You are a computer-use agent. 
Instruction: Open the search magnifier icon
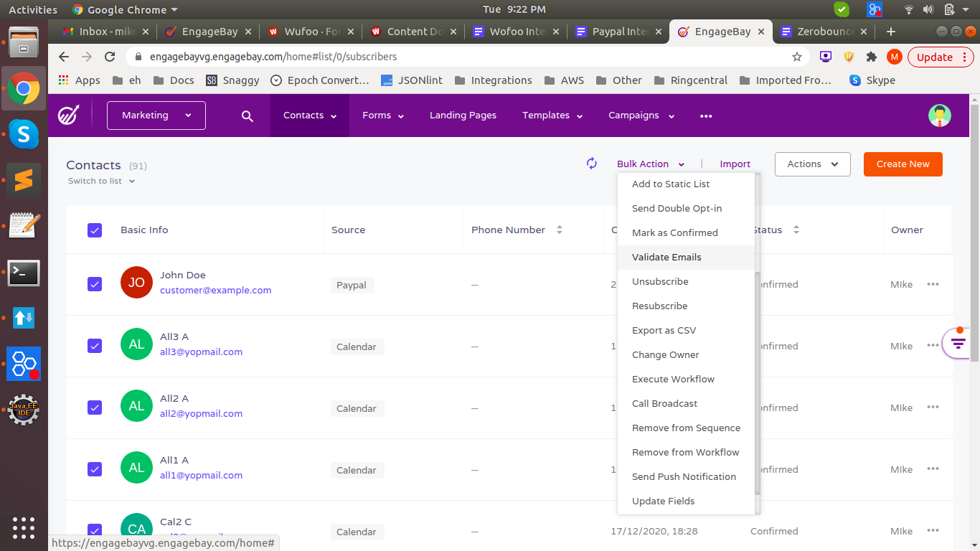[x=248, y=116]
